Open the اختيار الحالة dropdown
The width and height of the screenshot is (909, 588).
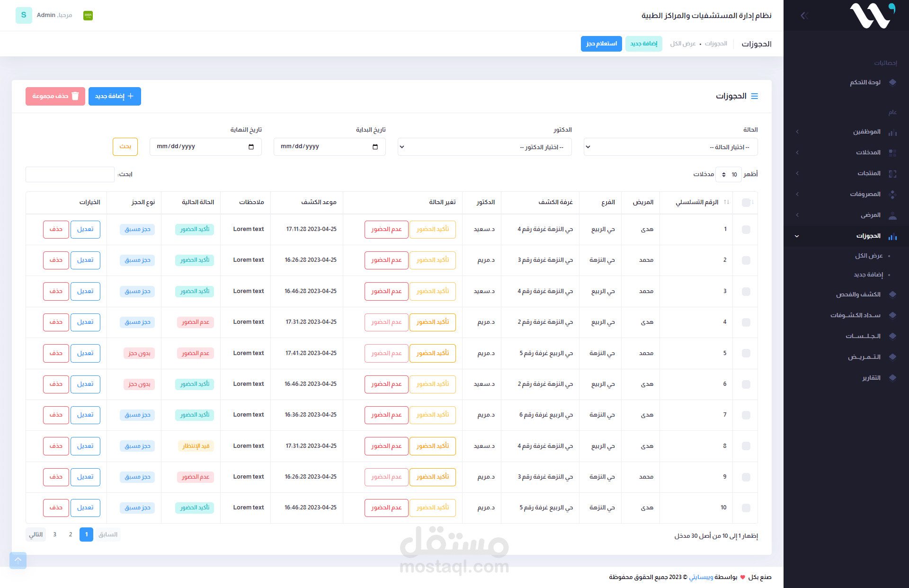(x=670, y=147)
